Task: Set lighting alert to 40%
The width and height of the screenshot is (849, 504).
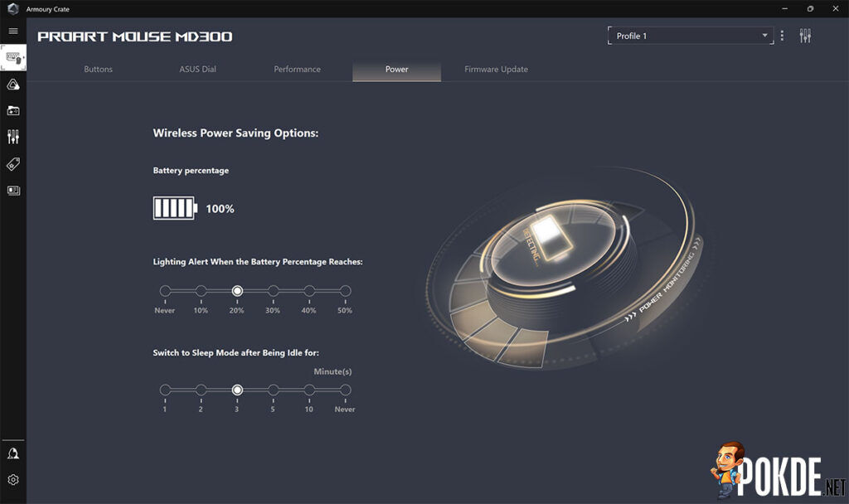Action: 309,291
